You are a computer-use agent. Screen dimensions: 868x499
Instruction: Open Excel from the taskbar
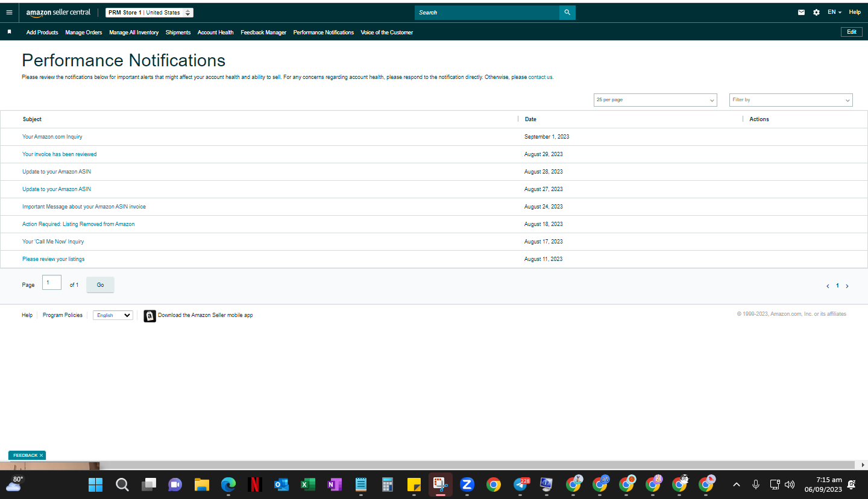tap(308, 485)
